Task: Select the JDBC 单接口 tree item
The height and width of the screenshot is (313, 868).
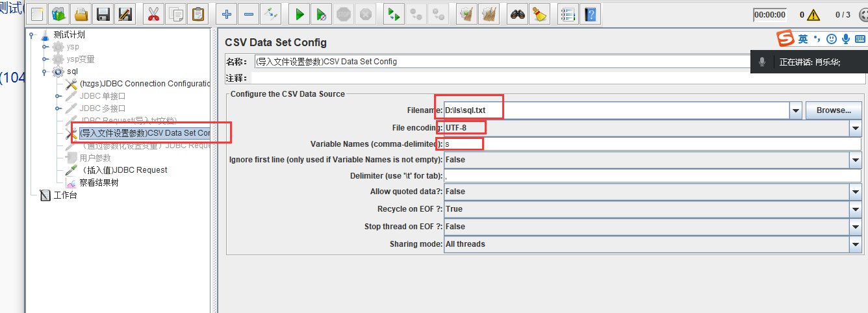Action: point(103,96)
